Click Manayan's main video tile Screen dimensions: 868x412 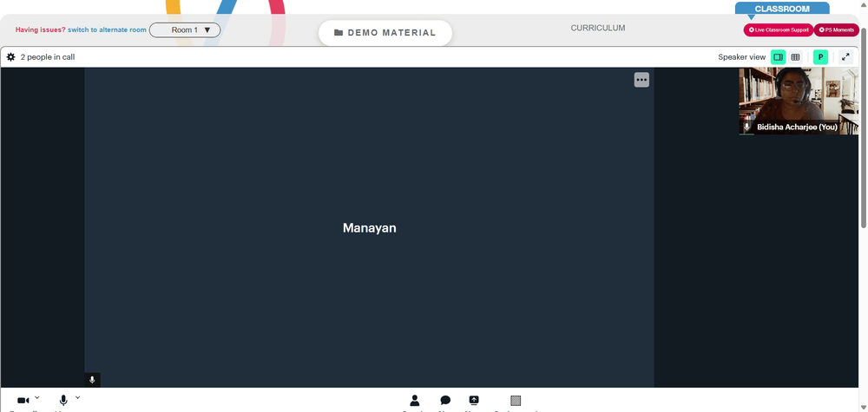click(x=369, y=227)
